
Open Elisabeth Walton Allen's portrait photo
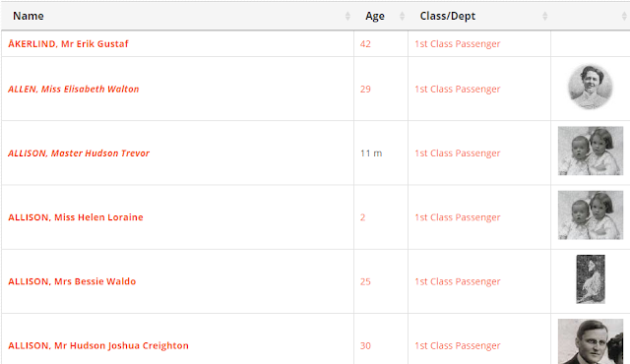[591, 87]
